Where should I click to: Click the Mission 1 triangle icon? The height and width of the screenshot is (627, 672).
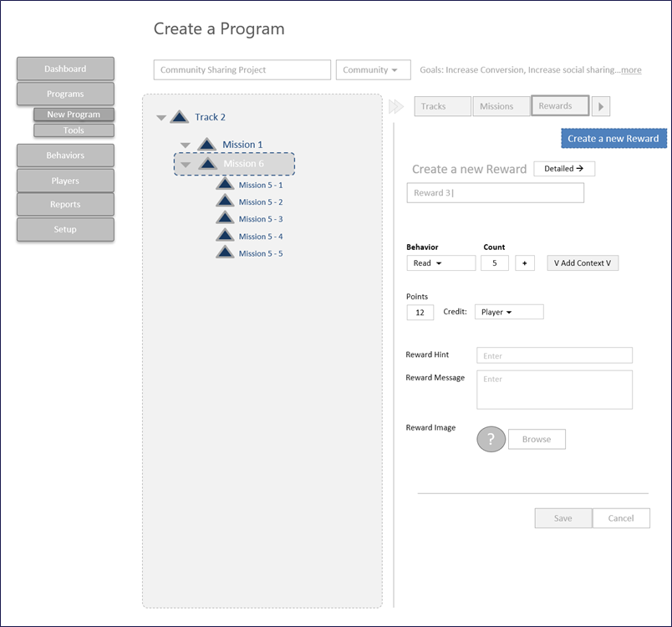(x=206, y=145)
